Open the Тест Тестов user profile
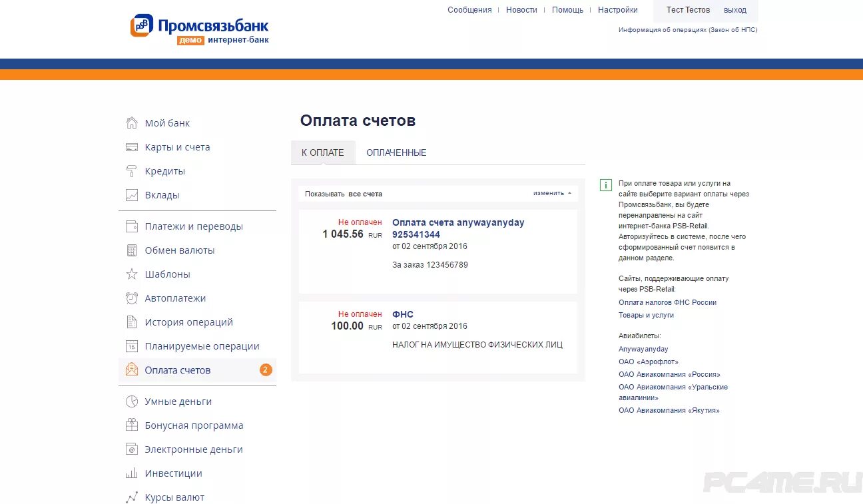This screenshot has width=863, height=504. click(x=688, y=10)
